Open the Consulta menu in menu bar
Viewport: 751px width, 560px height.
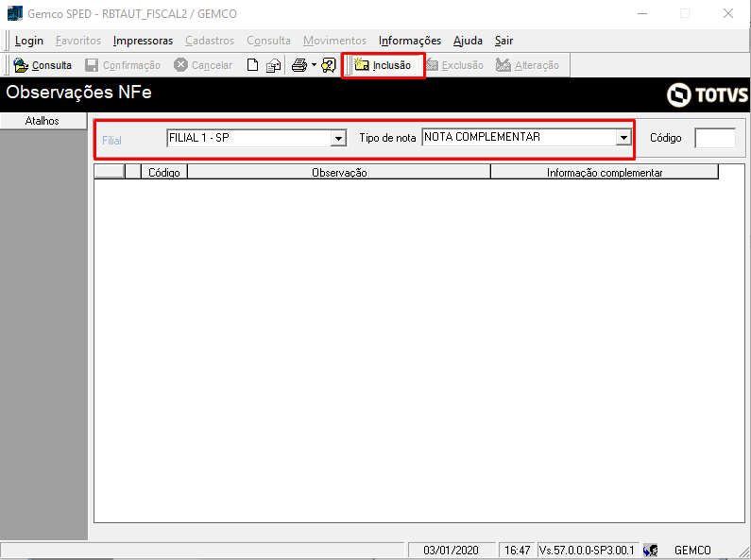click(x=268, y=41)
